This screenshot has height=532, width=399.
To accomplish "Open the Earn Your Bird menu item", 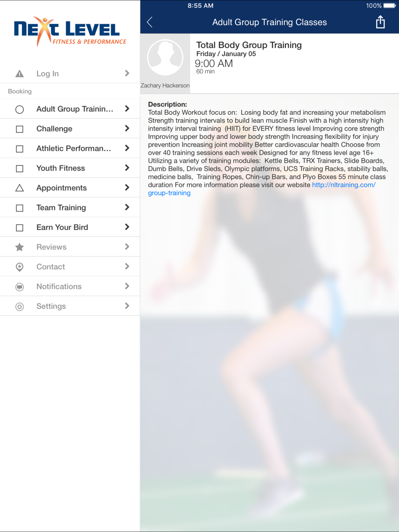I will (70, 227).
